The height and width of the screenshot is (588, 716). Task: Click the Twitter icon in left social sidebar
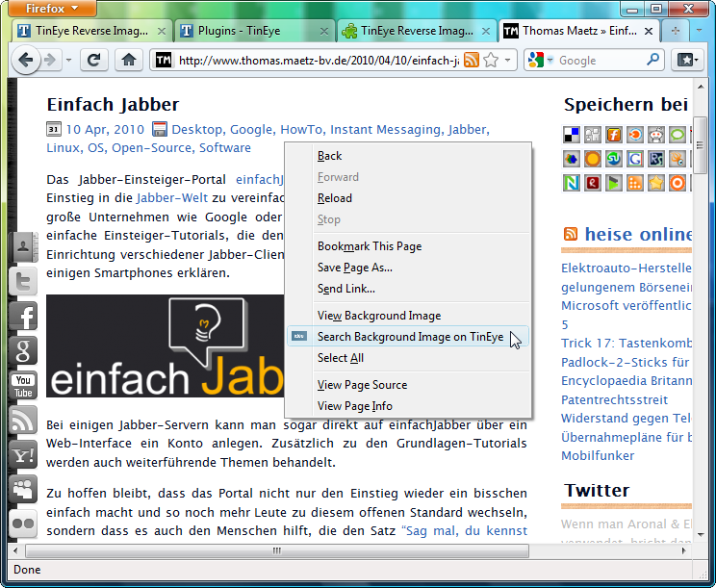click(23, 280)
